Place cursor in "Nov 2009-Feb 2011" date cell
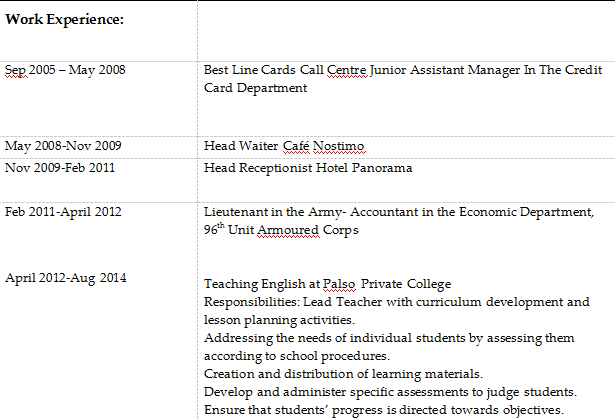The height and width of the screenshot is (420, 615). click(59, 168)
